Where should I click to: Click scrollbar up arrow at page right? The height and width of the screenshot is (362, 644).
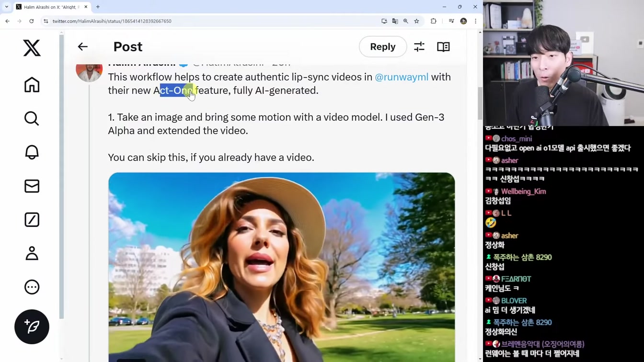[480, 32]
